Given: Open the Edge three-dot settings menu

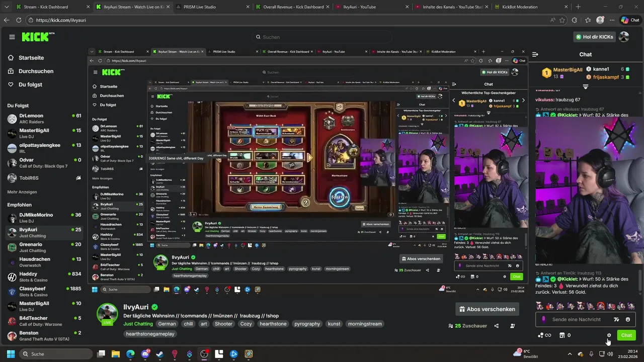Looking at the screenshot, I should pos(612,20).
